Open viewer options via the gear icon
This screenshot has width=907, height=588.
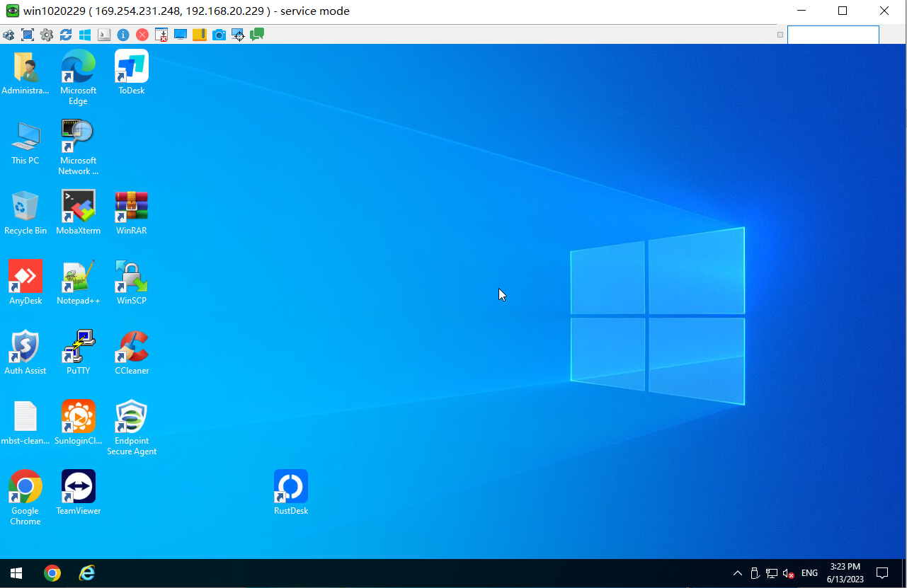pyautogui.click(x=47, y=35)
